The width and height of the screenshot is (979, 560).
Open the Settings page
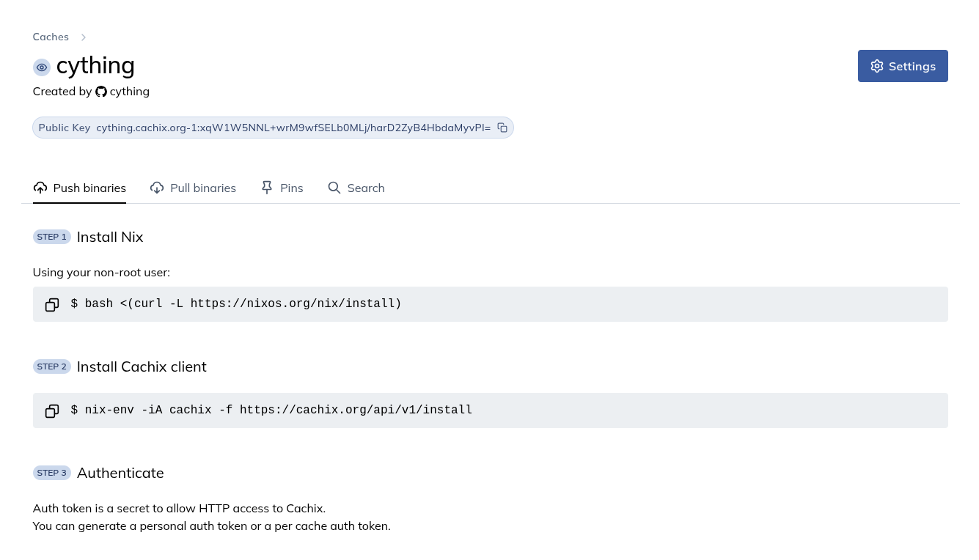pyautogui.click(x=903, y=66)
